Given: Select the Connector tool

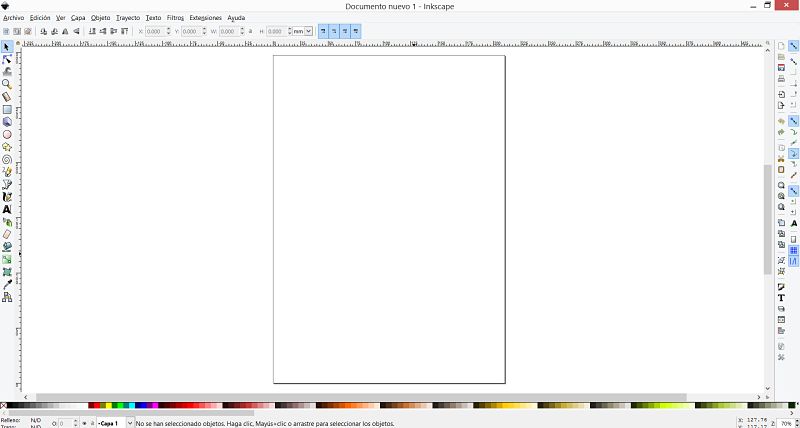Looking at the screenshot, I should pos(7,297).
